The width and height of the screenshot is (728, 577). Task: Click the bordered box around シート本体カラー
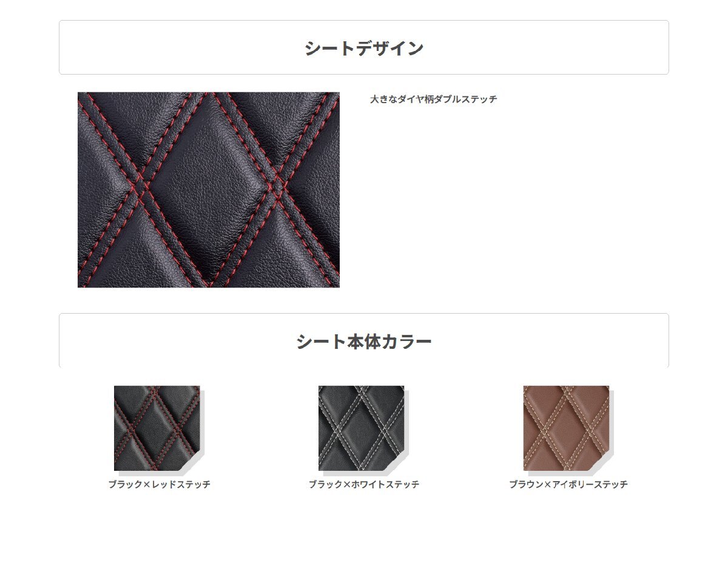[364, 340]
